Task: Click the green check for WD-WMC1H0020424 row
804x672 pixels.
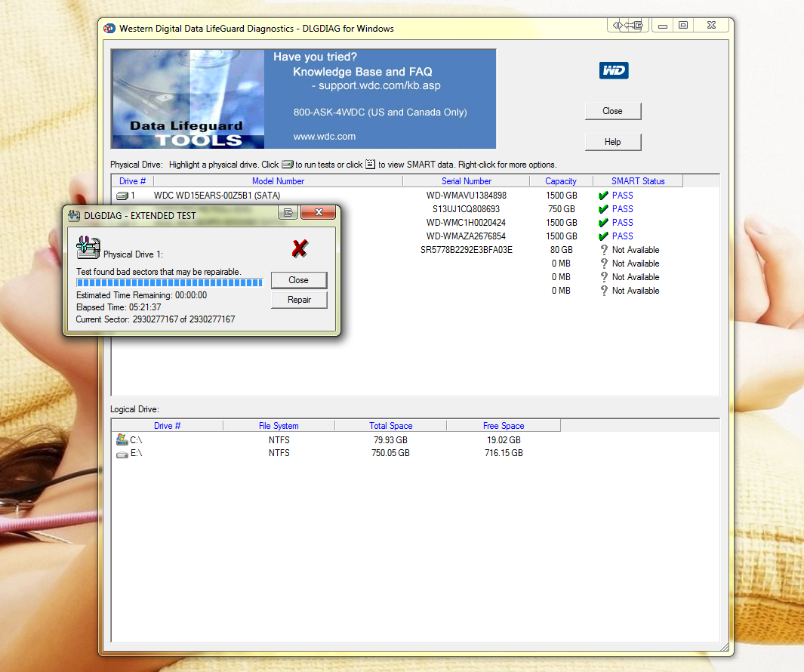Action: point(603,223)
